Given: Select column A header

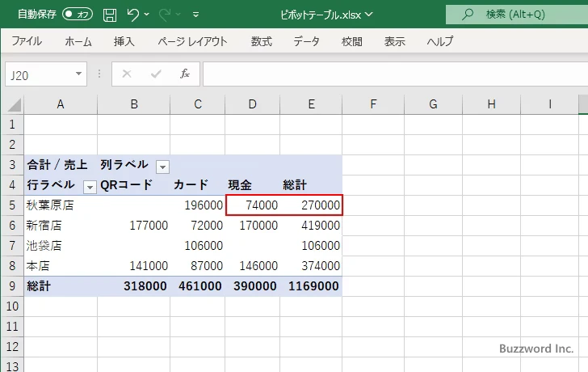Looking at the screenshot, I should coord(61,104).
